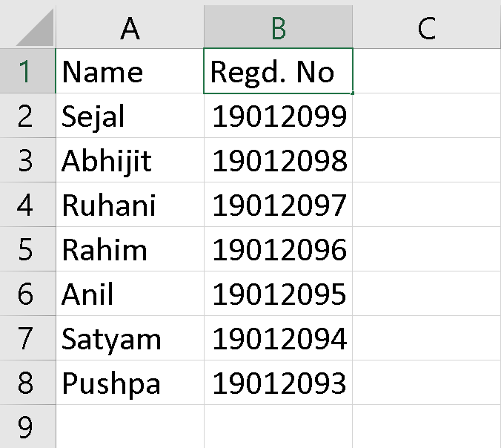
Task: Select column B header
Action: coord(279,27)
